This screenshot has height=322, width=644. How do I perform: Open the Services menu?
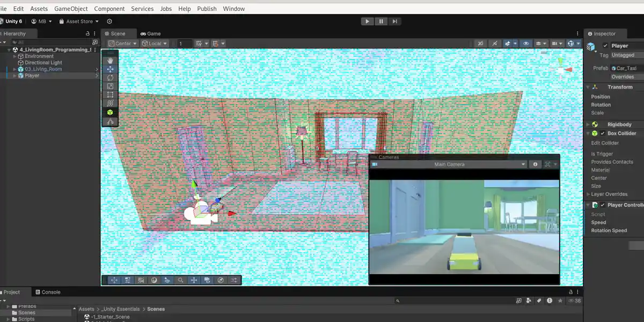click(142, 9)
